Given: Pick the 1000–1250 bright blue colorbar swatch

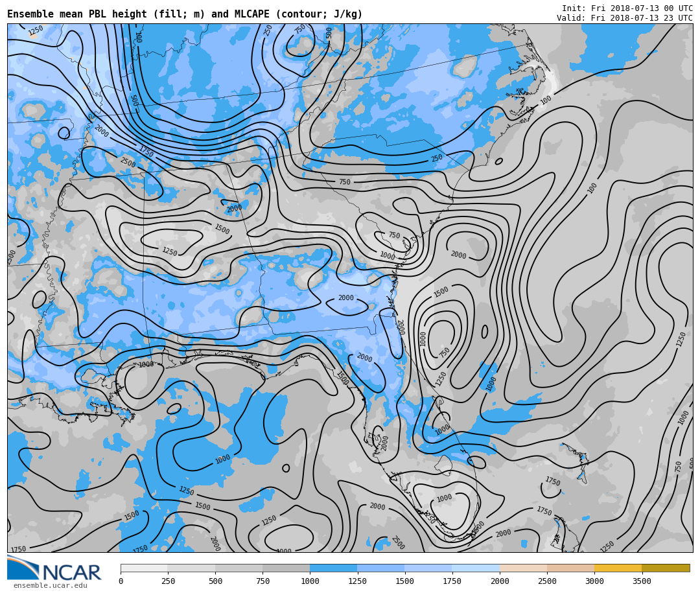Looking at the screenshot, I should pyautogui.click(x=333, y=568).
